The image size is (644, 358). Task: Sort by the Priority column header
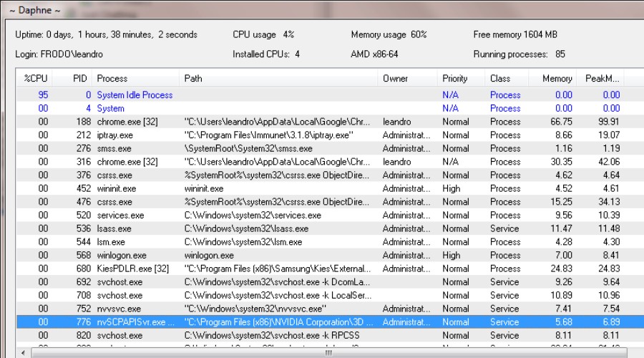(461, 78)
